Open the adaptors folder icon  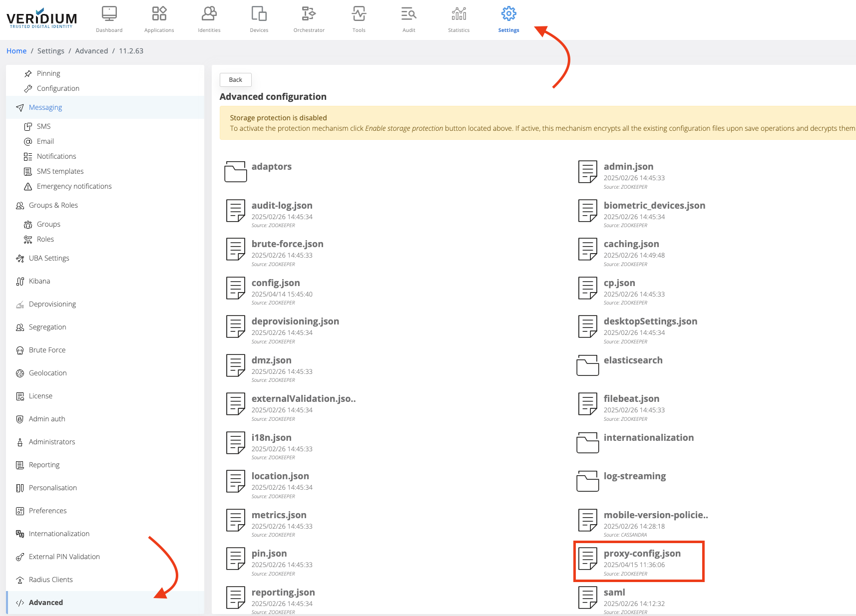coord(236,172)
